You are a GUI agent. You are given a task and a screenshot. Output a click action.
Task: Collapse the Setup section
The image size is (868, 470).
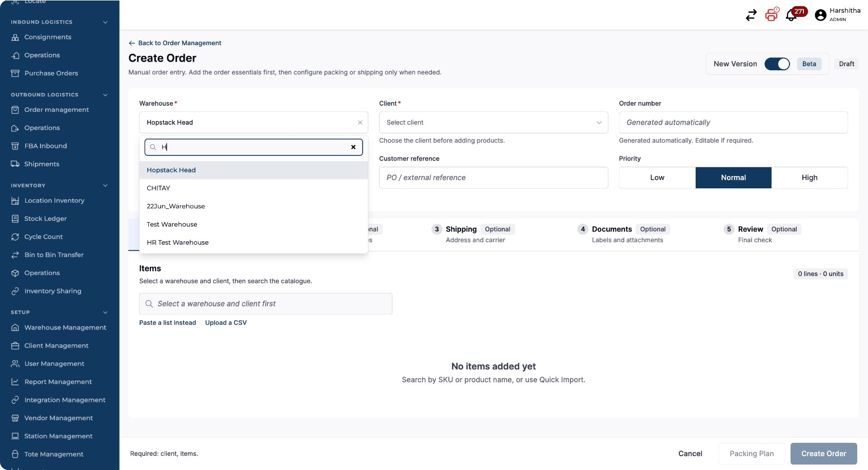point(105,312)
